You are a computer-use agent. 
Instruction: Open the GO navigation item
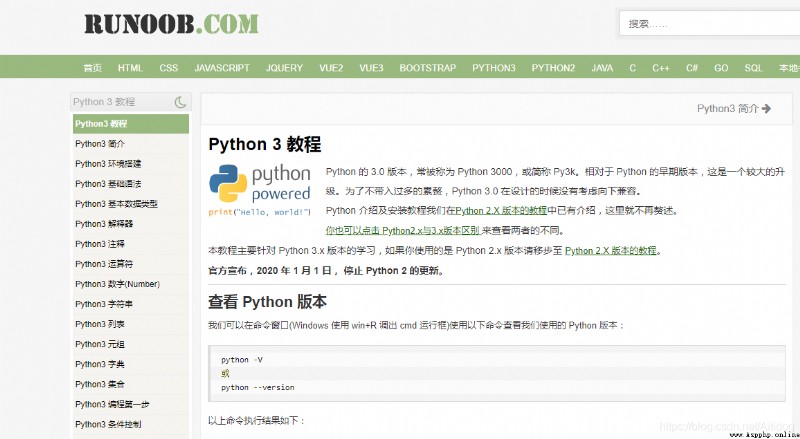click(721, 68)
